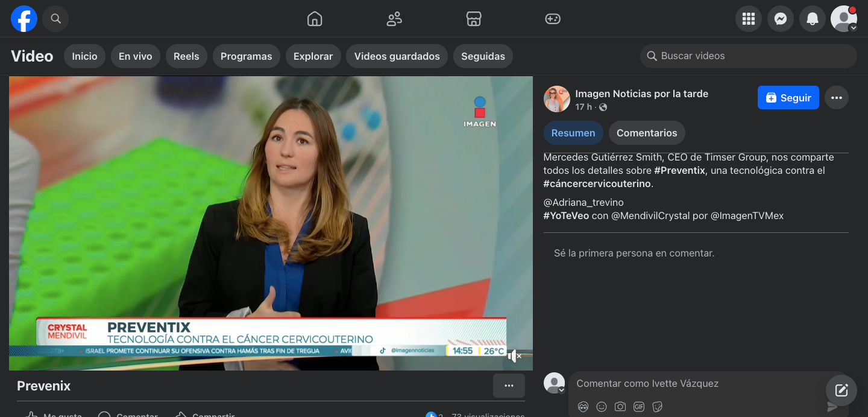Click the Prevenix video title
Screen dimensions: 868x417
(x=44, y=386)
